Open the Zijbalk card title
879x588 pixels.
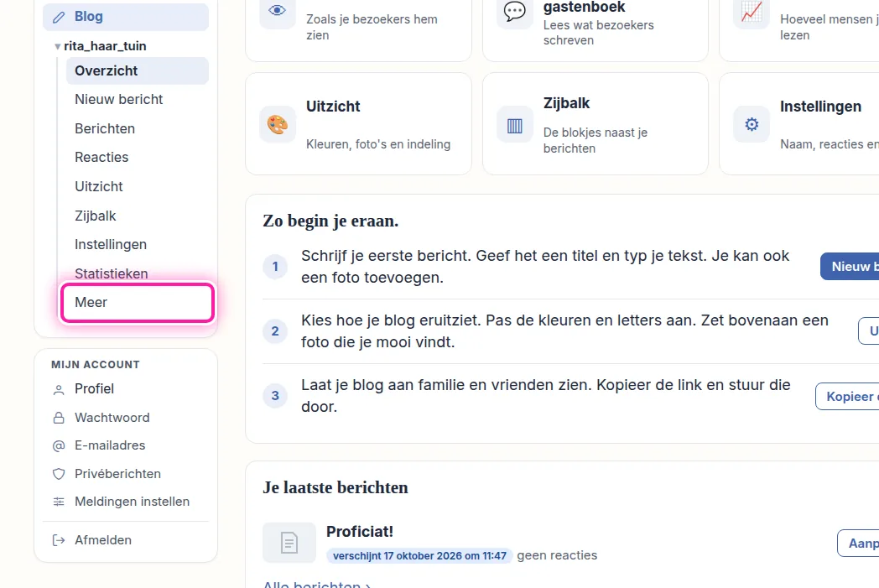567,103
